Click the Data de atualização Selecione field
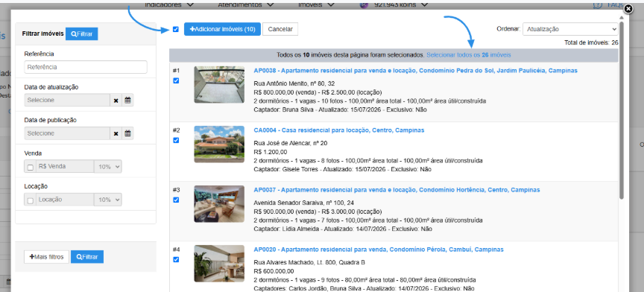Image resolution: width=644 pixels, height=292 pixels. click(67, 101)
